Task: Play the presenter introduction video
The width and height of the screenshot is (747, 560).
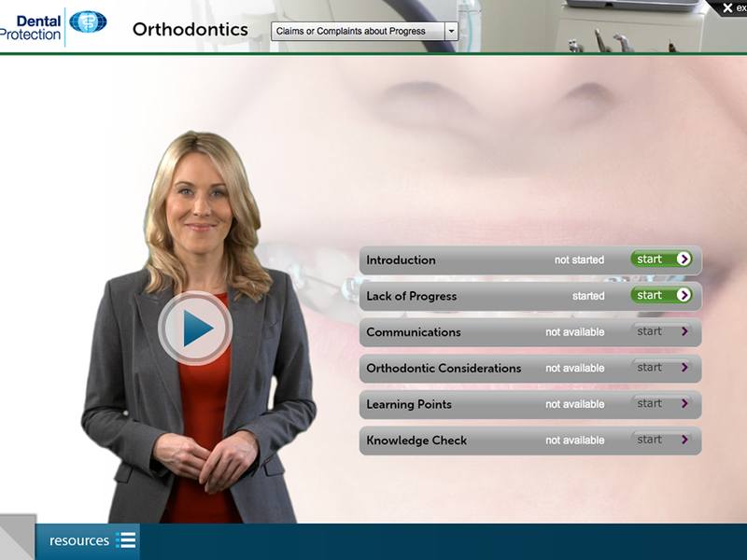Action: [x=195, y=329]
